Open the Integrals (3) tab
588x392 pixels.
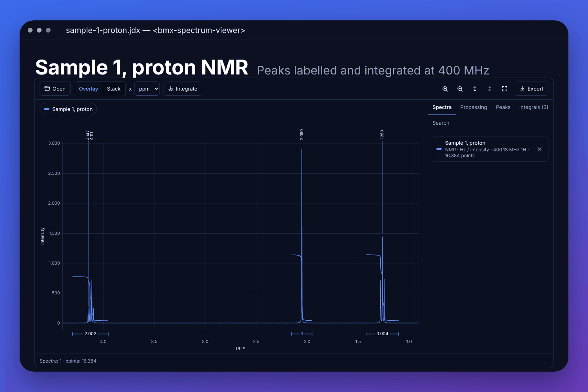[534, 107]
